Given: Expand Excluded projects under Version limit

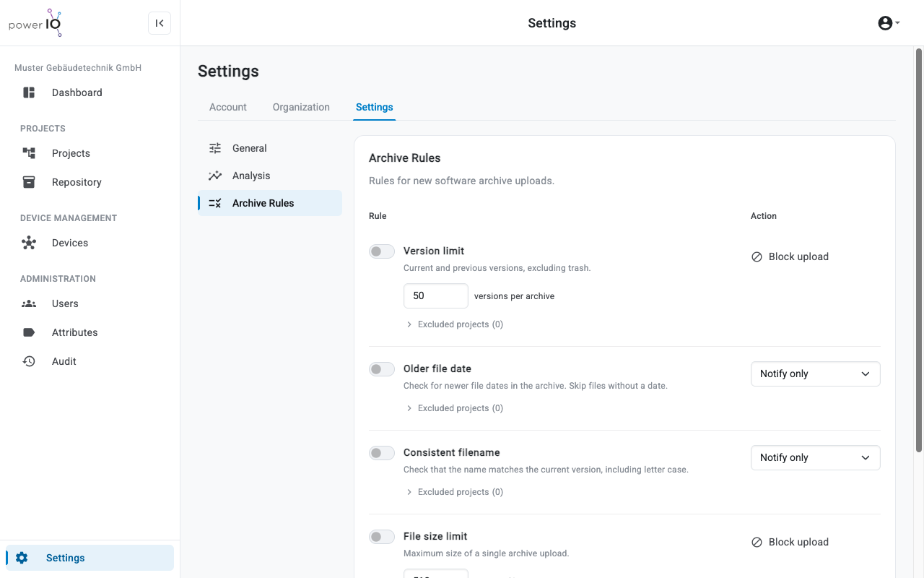Looking at the screenshot, I should coord(455,324).
